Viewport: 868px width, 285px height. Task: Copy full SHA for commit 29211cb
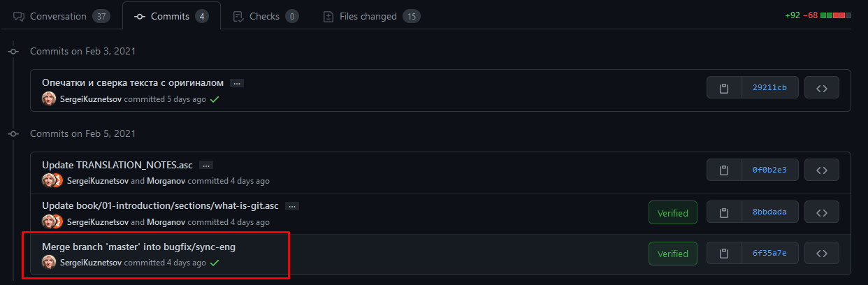[724, 88]
